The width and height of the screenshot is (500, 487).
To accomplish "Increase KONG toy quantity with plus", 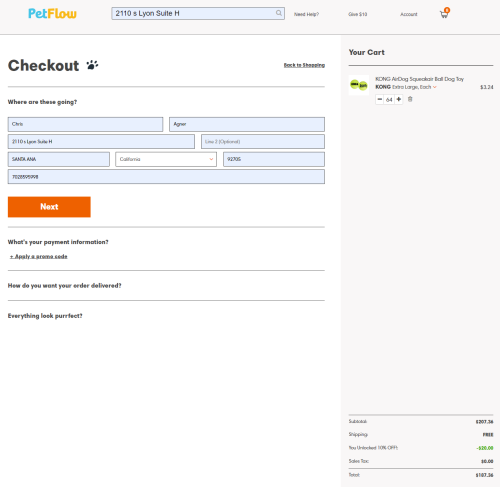I will [399, 99].
